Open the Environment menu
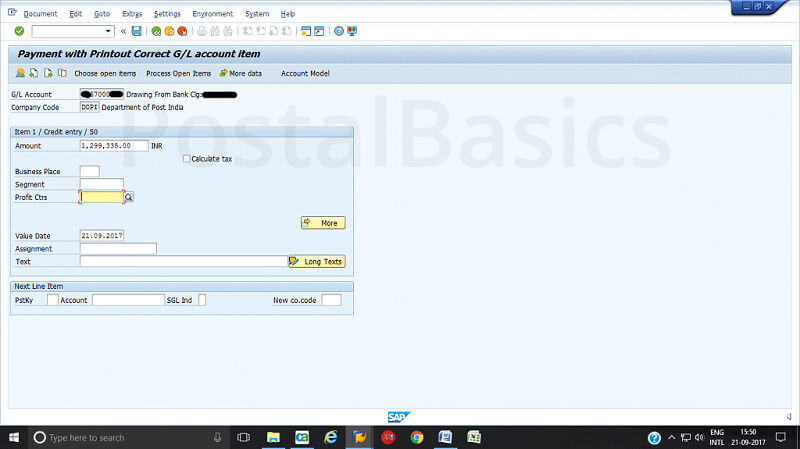800x449 pixels. tap(212, 14)
